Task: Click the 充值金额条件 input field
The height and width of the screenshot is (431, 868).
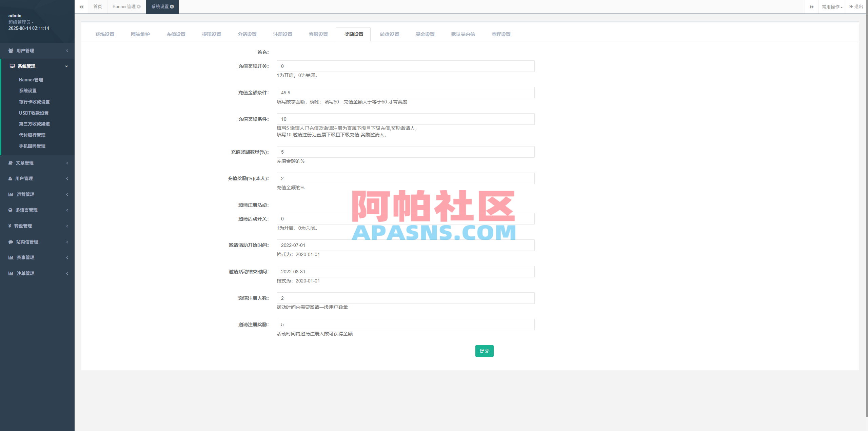Action: coord(405,92)
